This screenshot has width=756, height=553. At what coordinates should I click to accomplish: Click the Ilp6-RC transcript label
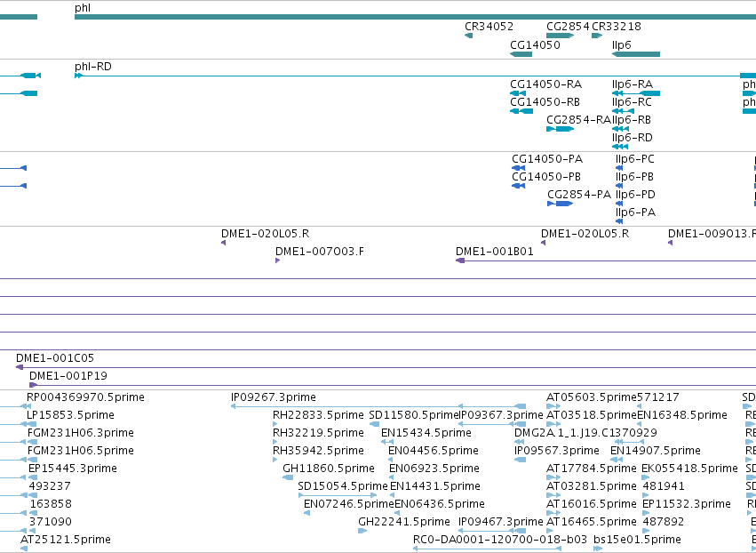tap(633, 102)
